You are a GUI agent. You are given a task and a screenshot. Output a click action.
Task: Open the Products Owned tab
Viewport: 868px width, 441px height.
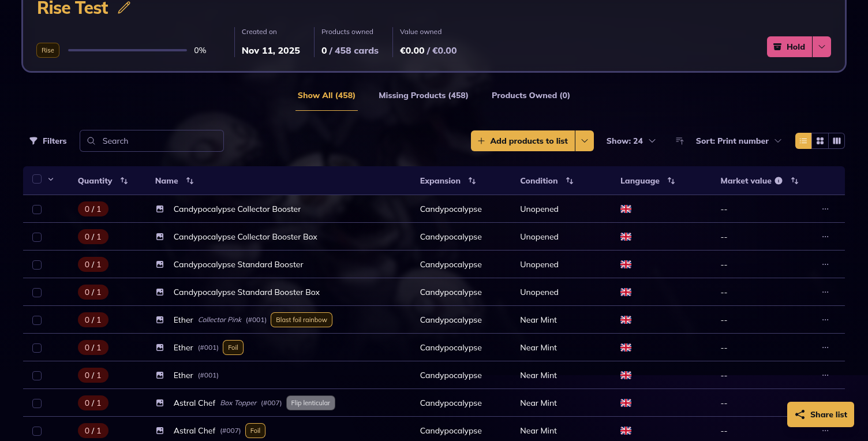530,95
